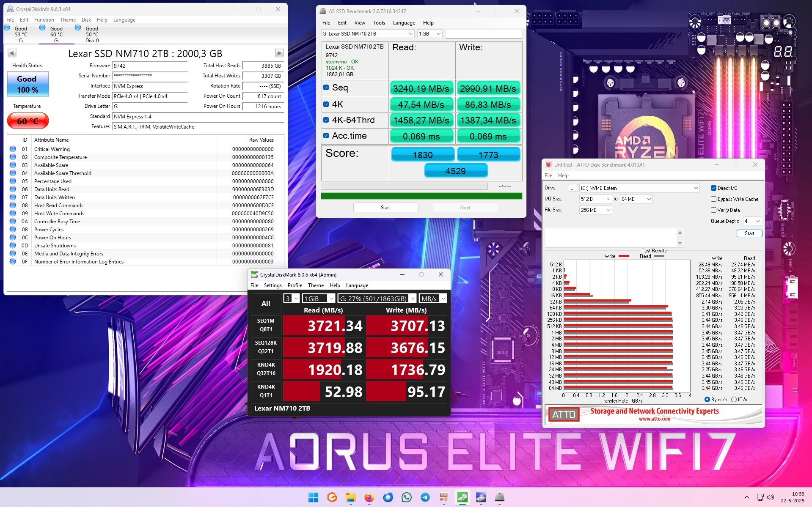812x507 pixels.
Task: Open CrystalDiskMark drive G: dropdown
Action: [x=377, y=299]
